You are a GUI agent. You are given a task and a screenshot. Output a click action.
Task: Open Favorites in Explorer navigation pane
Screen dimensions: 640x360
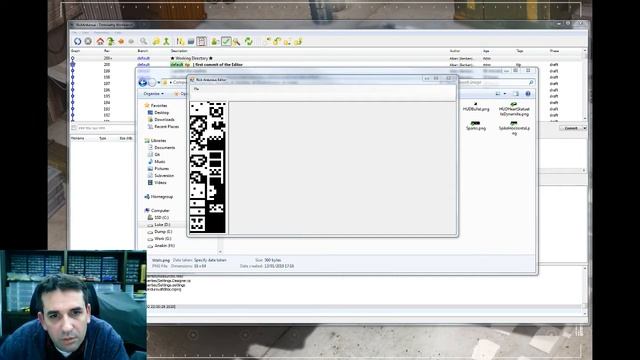coord(159,105)
